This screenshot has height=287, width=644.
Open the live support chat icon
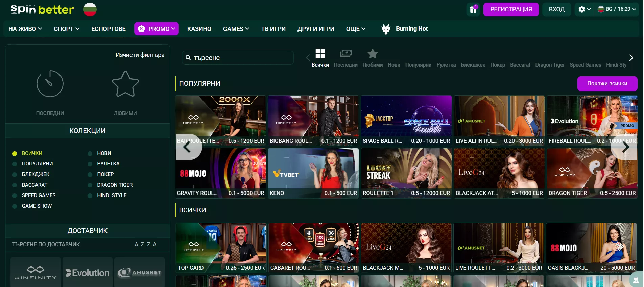point(636,280)
